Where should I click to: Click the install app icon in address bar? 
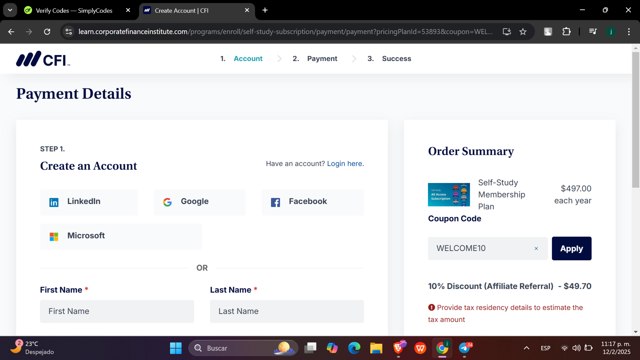[x=507, y=31]
